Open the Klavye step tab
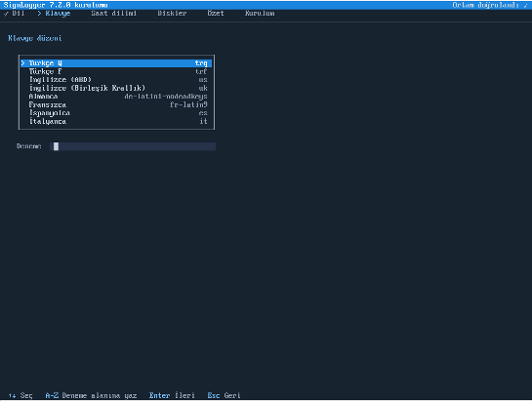The image size is (532, 401). pos(54,14)
